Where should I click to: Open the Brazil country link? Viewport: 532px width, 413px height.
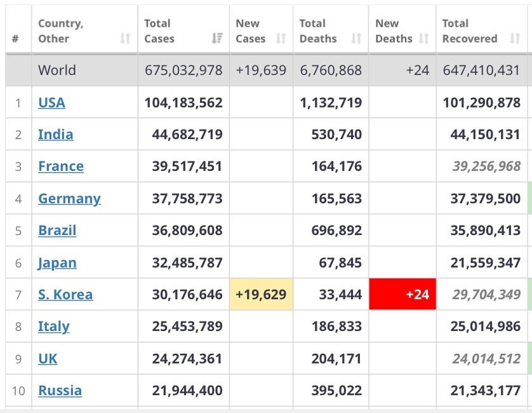pos(57,231)
